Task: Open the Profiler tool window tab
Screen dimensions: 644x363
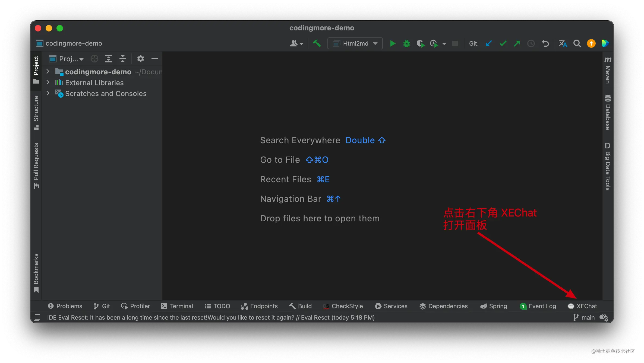Action: (x=135, y=306)
